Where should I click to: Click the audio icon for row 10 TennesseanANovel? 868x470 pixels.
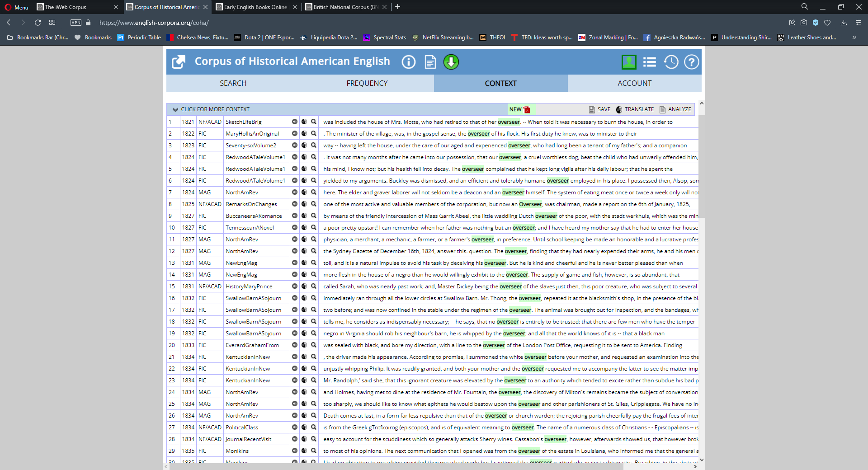coord(295,227)
